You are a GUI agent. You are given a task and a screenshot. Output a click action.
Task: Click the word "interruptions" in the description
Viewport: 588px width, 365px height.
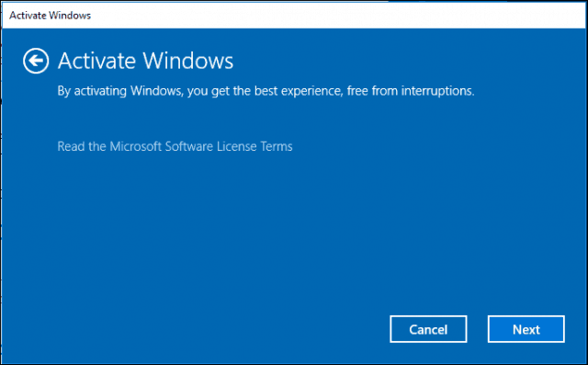point(437,91)
